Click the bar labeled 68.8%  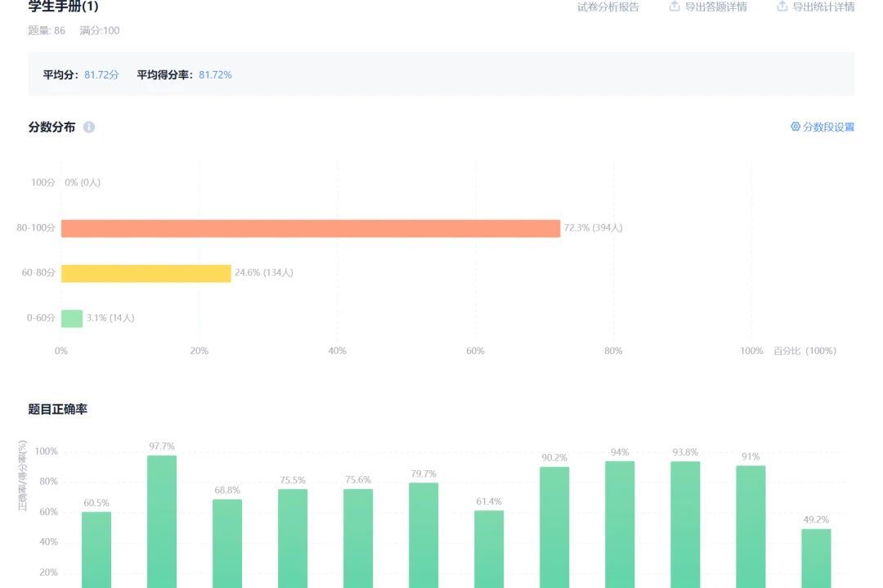coord(227,544)
